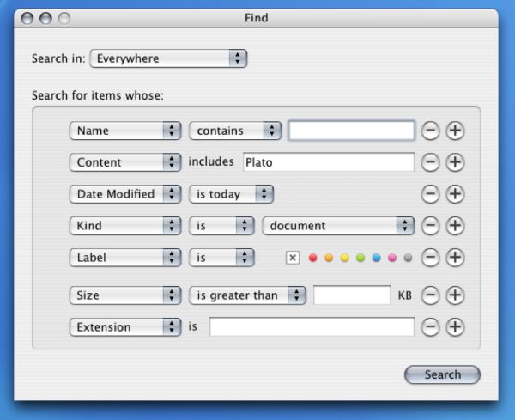Open the document kind dropdown
Screen dimensions: 515x420
coord(338,226)
